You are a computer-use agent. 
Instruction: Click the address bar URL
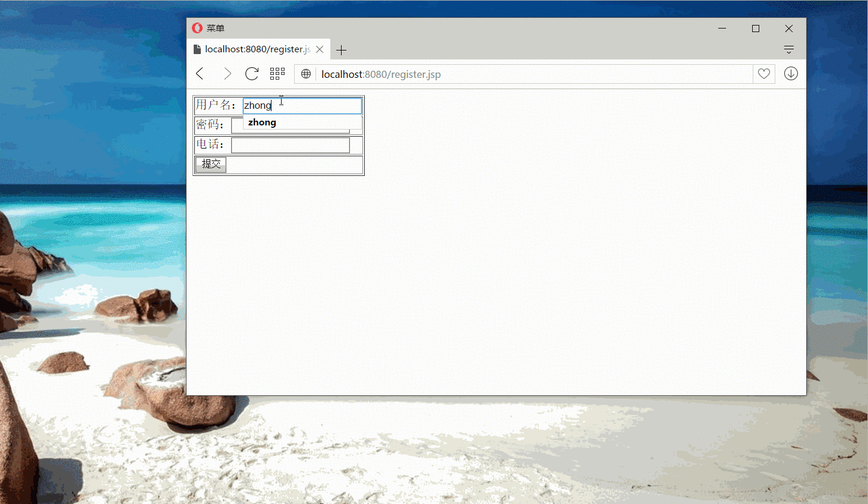coord(381,74)
